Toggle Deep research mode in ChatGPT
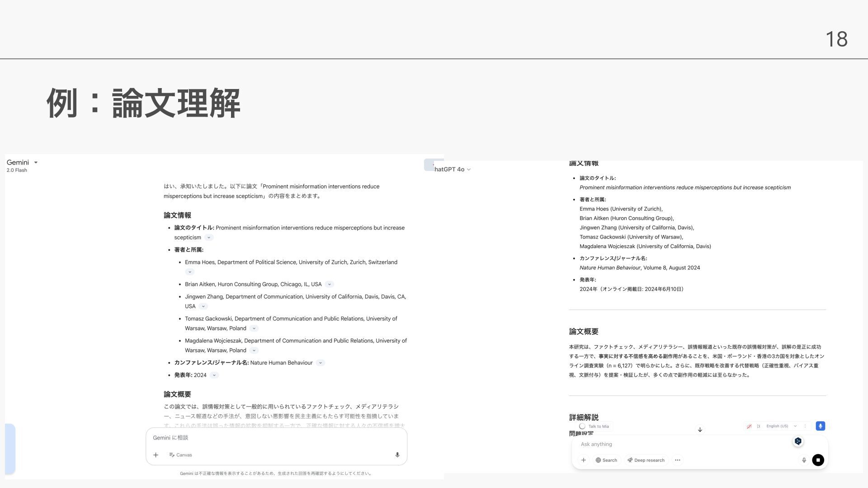Image resolution: width=868 pixels, height=488 pixels. click(646, 460)
